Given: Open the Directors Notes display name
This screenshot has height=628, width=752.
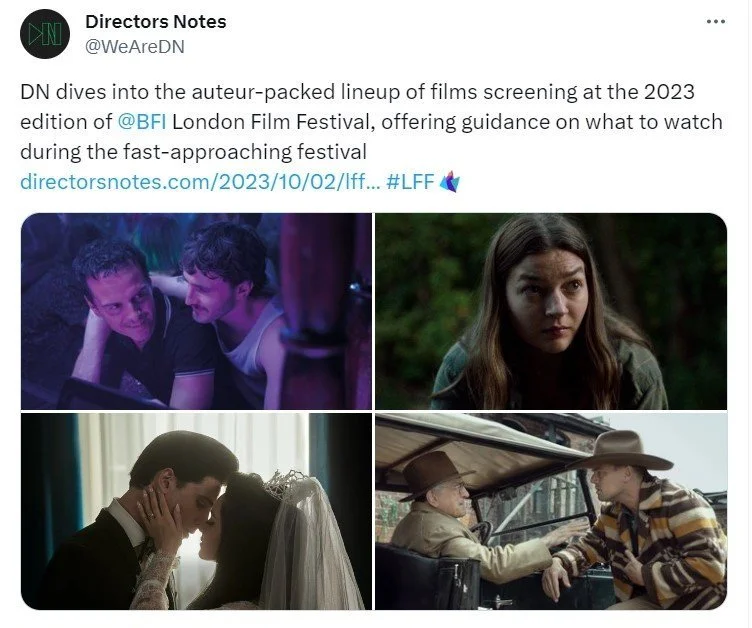Looking at the screenshot, I should 155,22.
